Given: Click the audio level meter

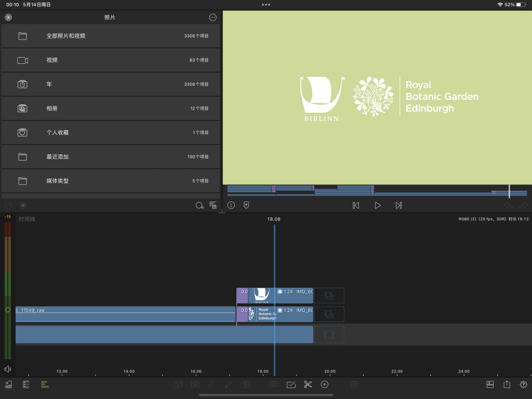Looking at the screenshot, I should point(8,290).
